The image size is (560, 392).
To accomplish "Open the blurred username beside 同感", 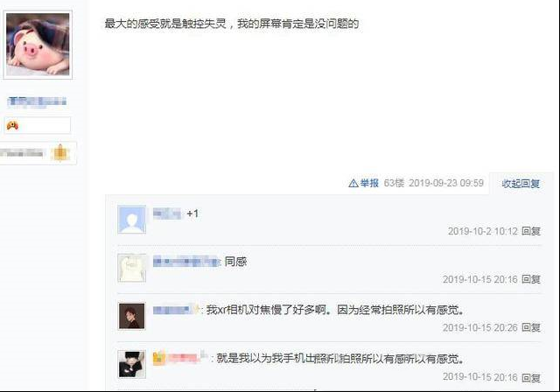I will [186, 262].
